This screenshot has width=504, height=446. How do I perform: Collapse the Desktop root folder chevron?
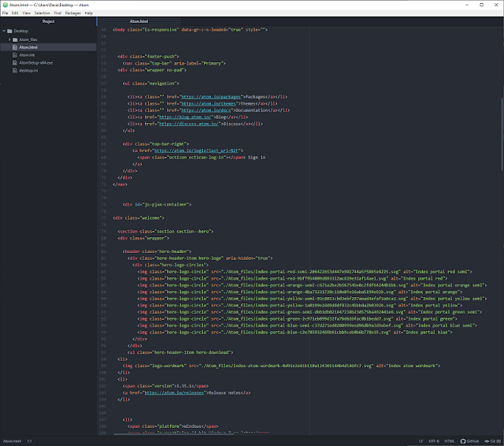pyautogui.click(x=4, y=31)
